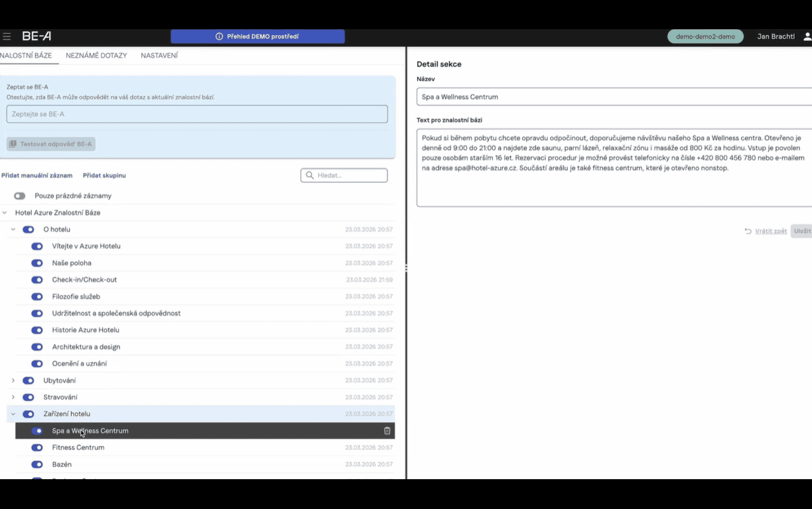Select Historie Azure Hotelu row
The width and height of the screenshot is (812, 509).
pyautogui.click(x=205, y=330)
